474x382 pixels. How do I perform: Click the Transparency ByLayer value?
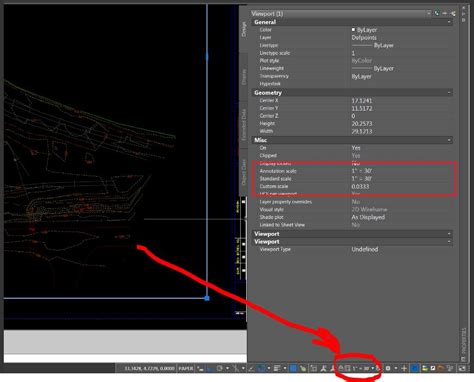[x=361, y=76]
